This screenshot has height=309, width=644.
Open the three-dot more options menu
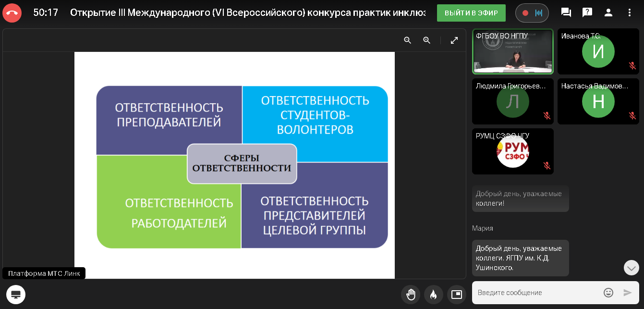(x=630, y=13)
